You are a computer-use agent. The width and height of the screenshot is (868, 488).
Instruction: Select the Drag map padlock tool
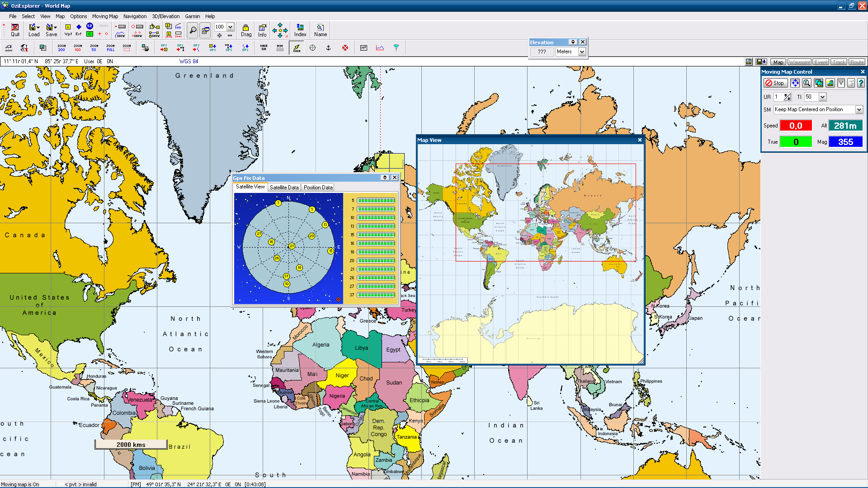[x=246, y=30]
